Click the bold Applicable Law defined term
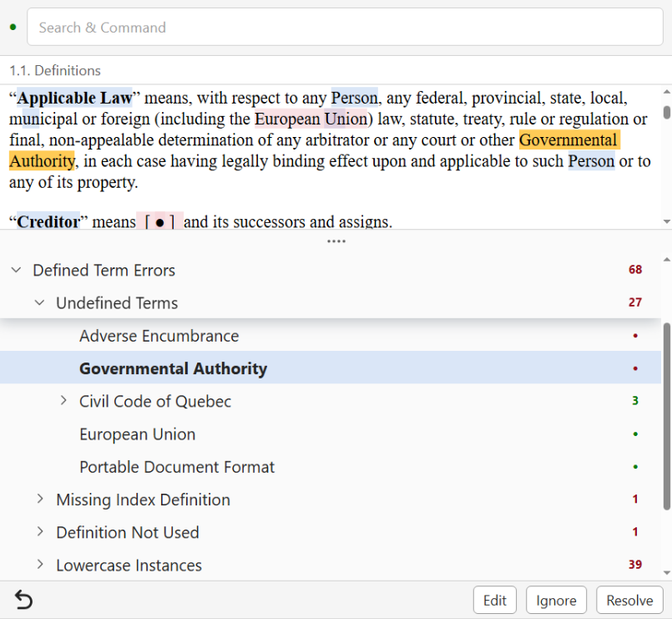This screenshot has height=619, width=672. (74, 98)
